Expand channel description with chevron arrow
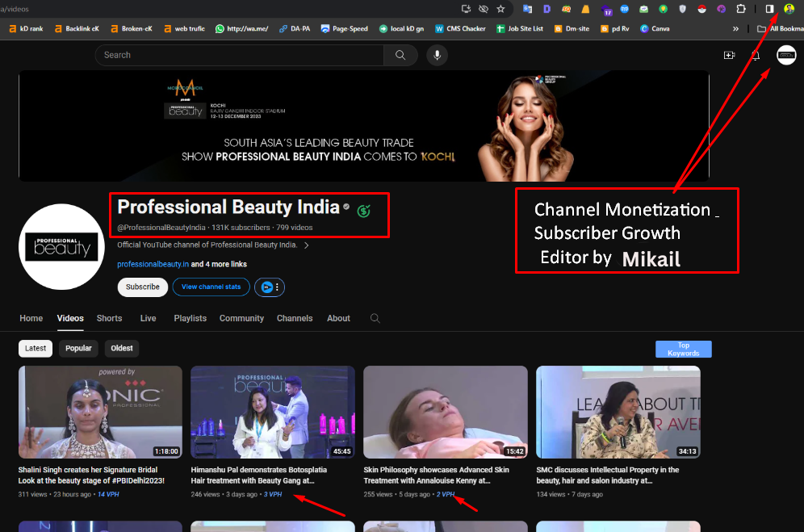This screenshot has height=532, width=804. pyautogui.click(x=307, y=245)
